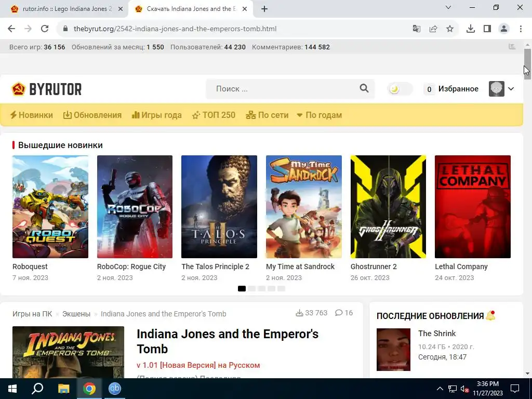Image resolution: width=532 pixels, height=399 pixels.
Task: Open The Talos Principle 2 cover
Action: pyautogui.click(x=219, y=207)
